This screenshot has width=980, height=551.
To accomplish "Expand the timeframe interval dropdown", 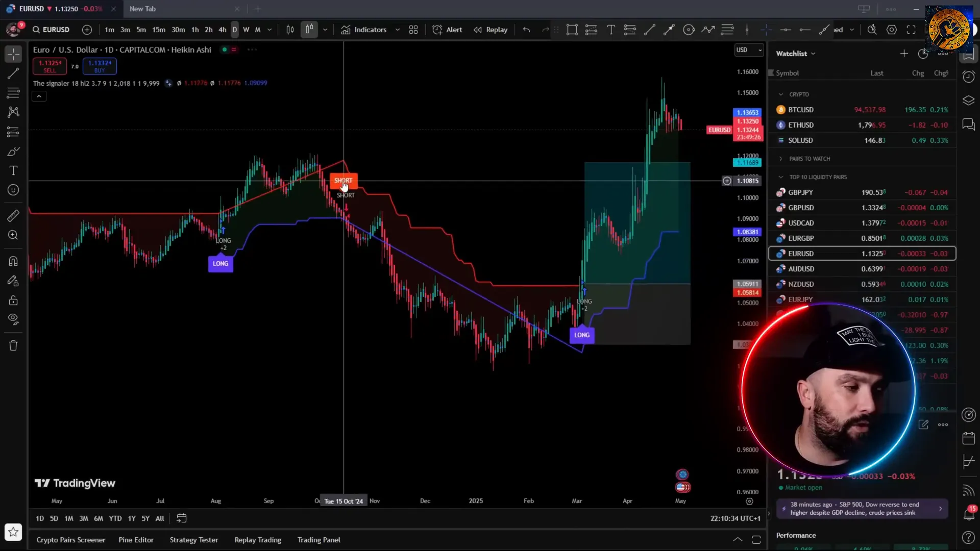I will coord(270,30).
